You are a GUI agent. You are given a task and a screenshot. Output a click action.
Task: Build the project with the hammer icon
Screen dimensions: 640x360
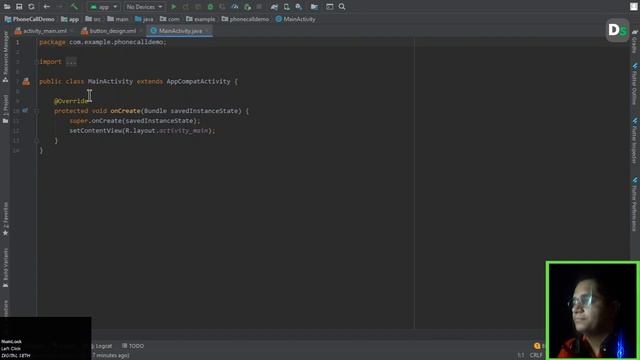pos(74,7)
